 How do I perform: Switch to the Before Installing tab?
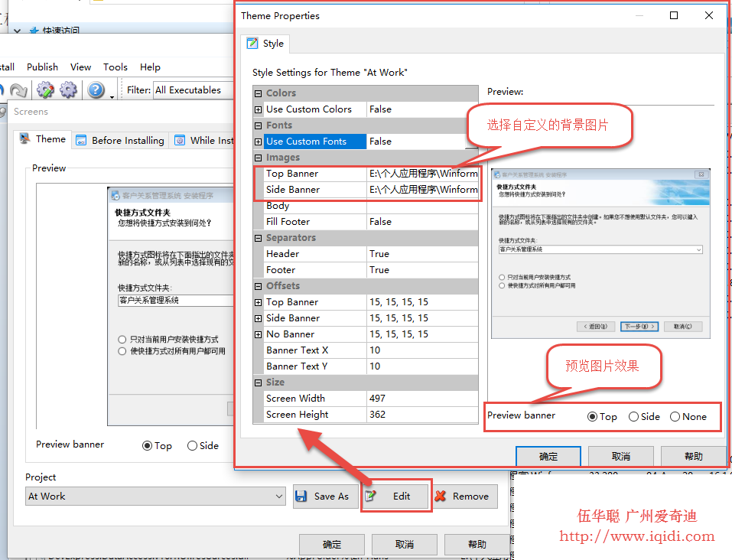pos(120,140)
